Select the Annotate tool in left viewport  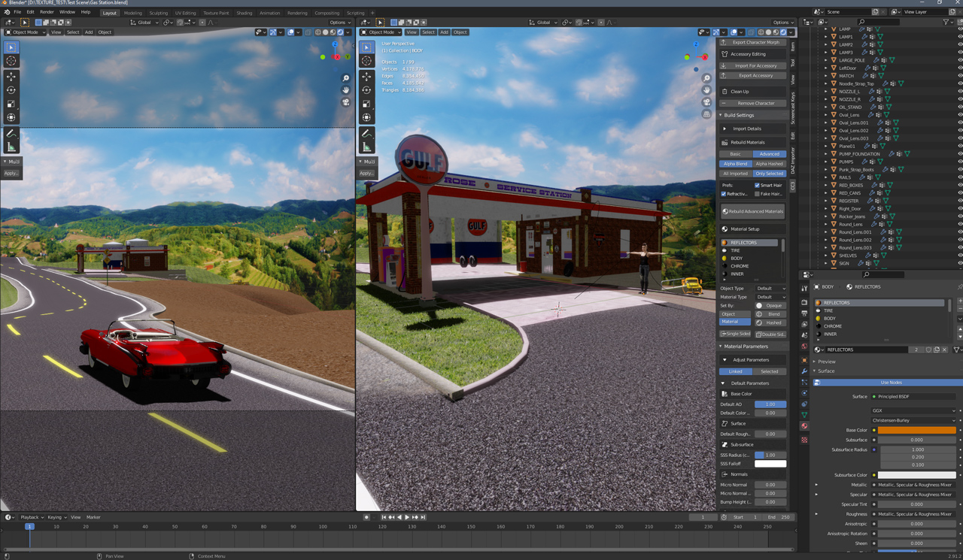(11, 134)
